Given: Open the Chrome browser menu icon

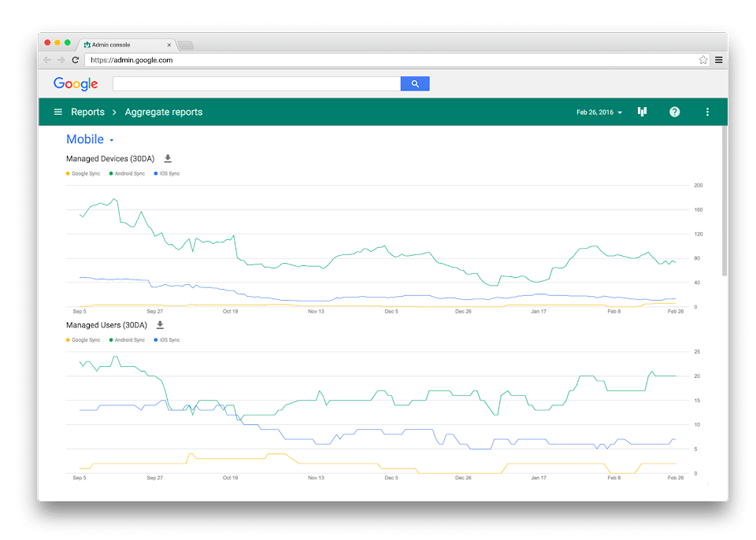Looking at the screenshot, I should pos(718,60).
